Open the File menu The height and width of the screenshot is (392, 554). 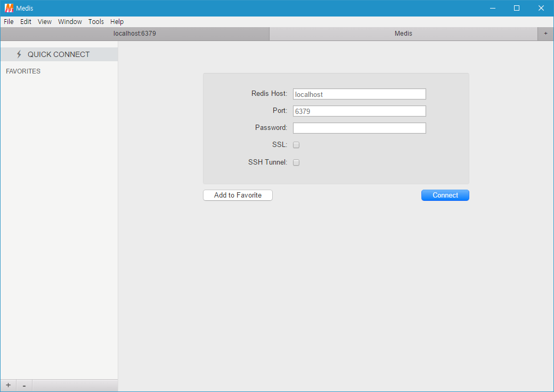[x=9, y=21]
